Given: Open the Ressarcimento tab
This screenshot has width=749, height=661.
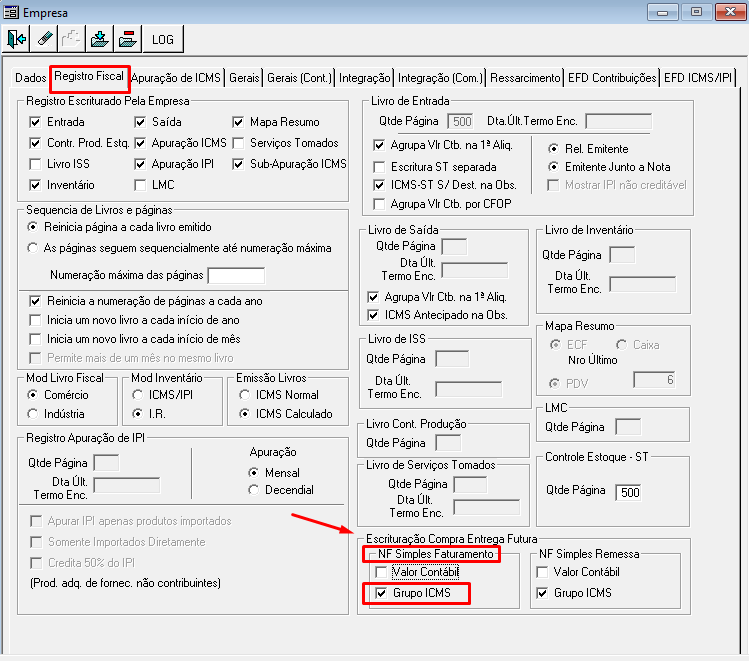Looking at the screenshot, I should [524, 78].
